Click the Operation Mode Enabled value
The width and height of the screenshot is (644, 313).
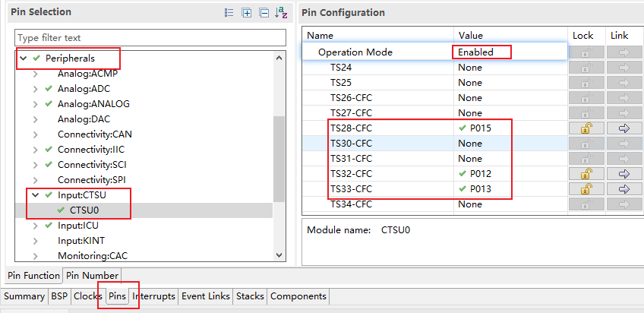(x=475, y=52)
